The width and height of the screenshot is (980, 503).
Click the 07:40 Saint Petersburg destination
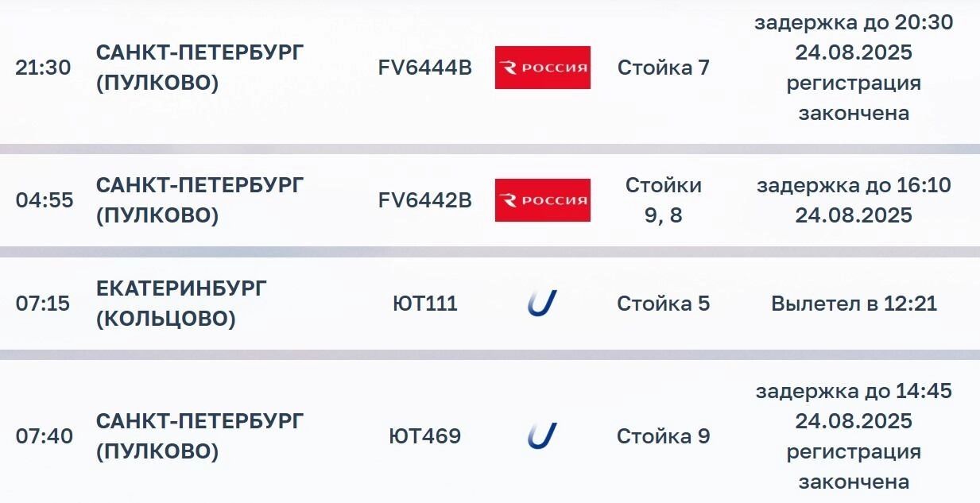click(199, 436)
